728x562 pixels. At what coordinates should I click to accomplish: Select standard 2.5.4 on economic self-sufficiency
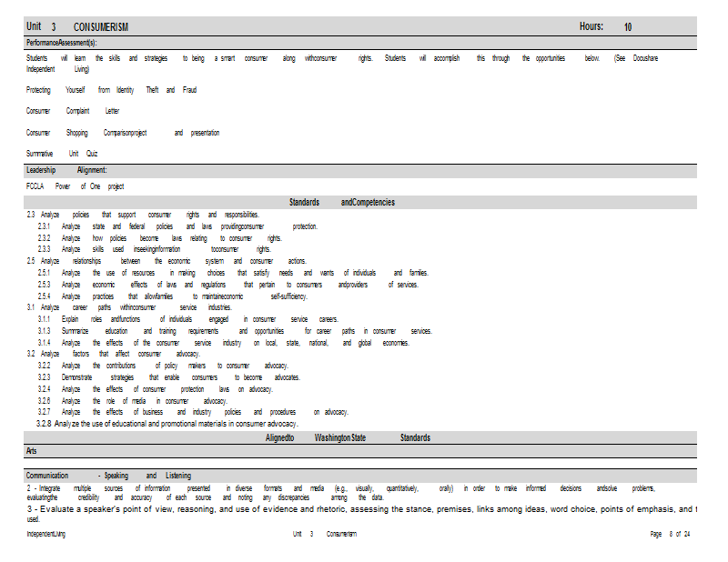173,296
